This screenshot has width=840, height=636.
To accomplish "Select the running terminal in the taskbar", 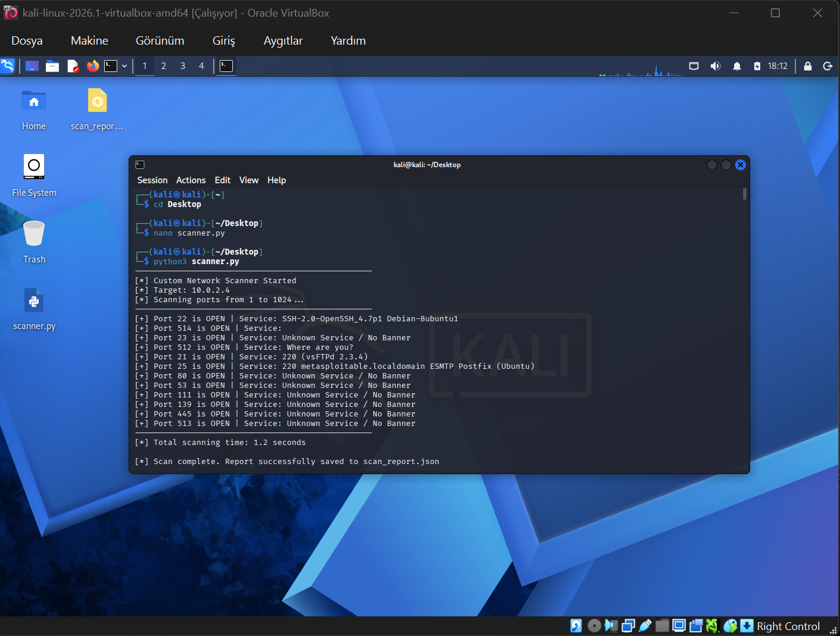I will pos(226,66).
